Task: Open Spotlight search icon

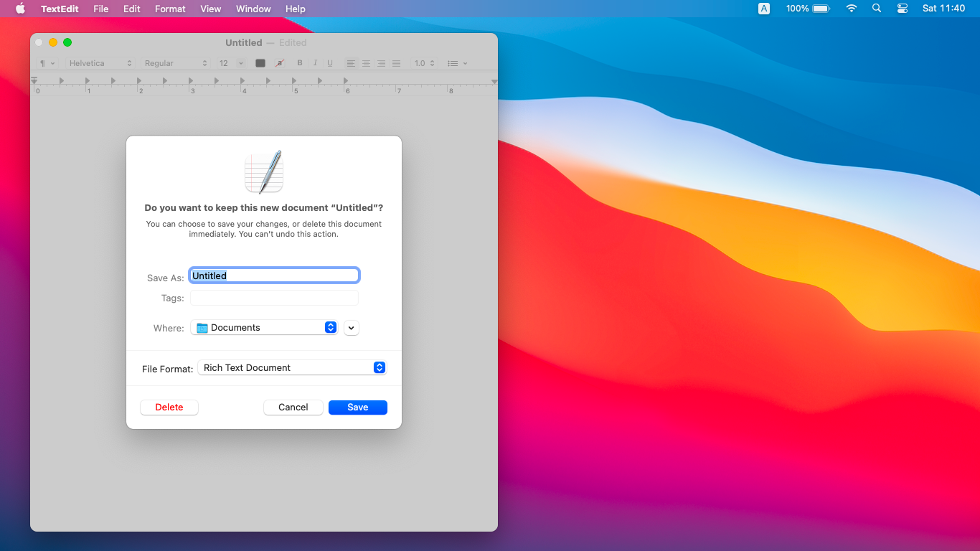Action: 877,9
